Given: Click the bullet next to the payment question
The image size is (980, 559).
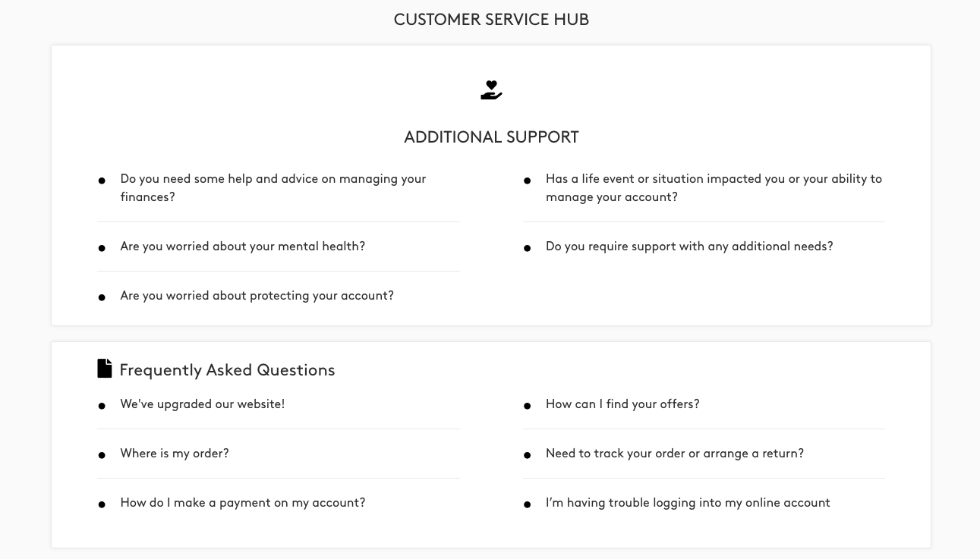Looking at the screenshot, I should point(102,504).
